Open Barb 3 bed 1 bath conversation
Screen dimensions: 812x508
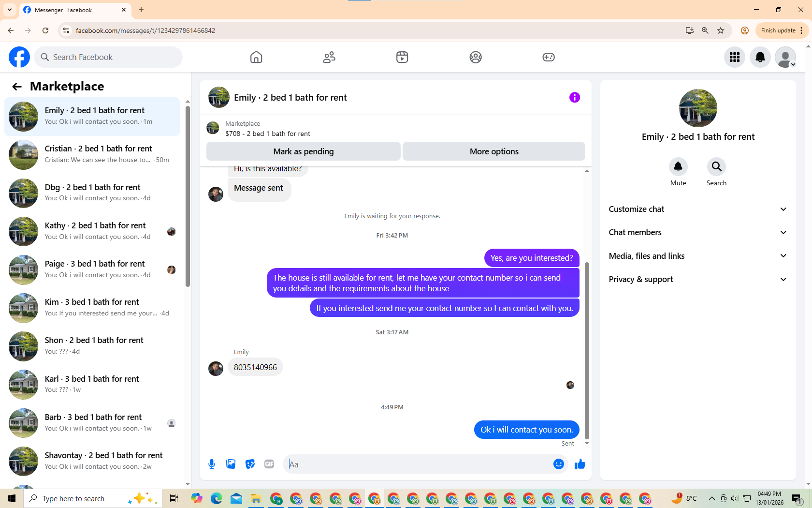point(92,422)
